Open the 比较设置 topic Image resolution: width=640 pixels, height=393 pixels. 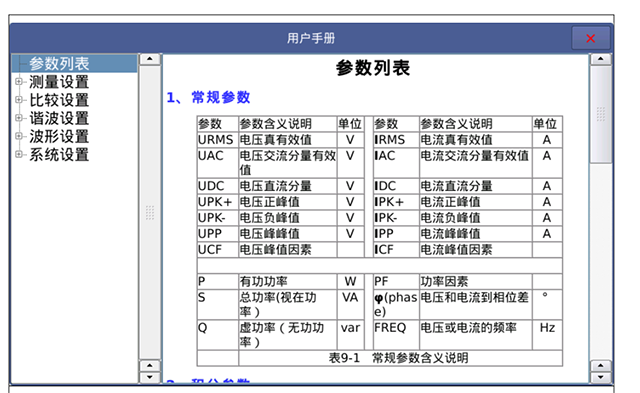(59, 100)
